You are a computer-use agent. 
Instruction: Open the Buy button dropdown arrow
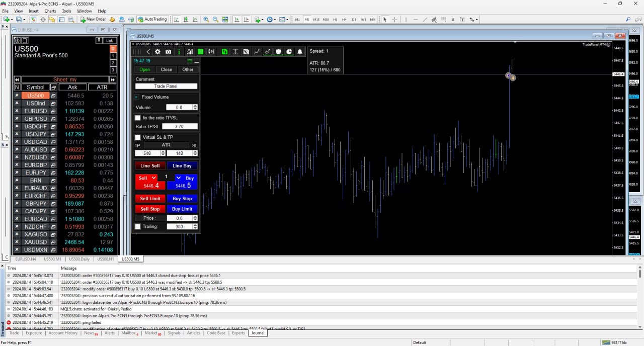click(x=179, y=178)
